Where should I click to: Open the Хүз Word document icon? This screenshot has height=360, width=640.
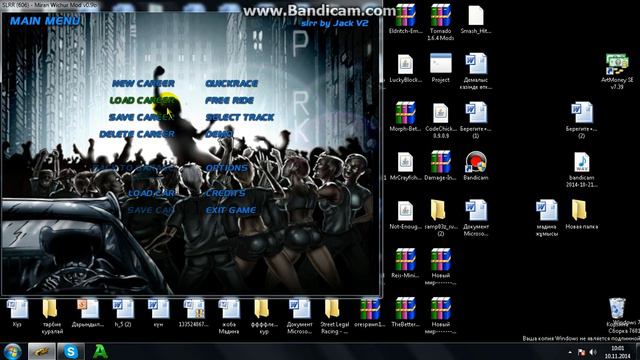tap(17, 309)
